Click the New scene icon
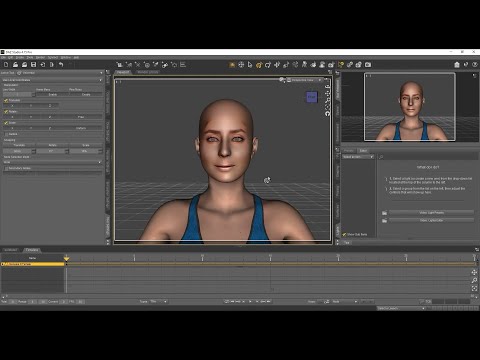480x360 pixels. (x=6, y=65)
